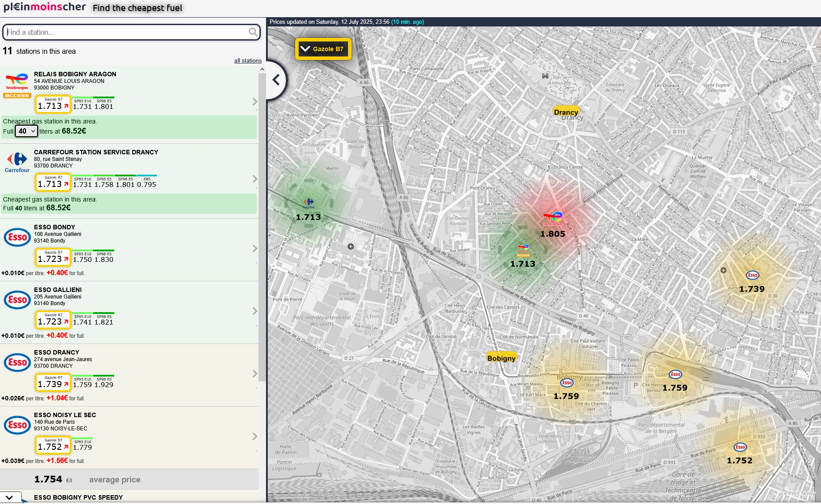
Task: Click Esso logo for Esso Drancy
Action: [x=17, y=362]
